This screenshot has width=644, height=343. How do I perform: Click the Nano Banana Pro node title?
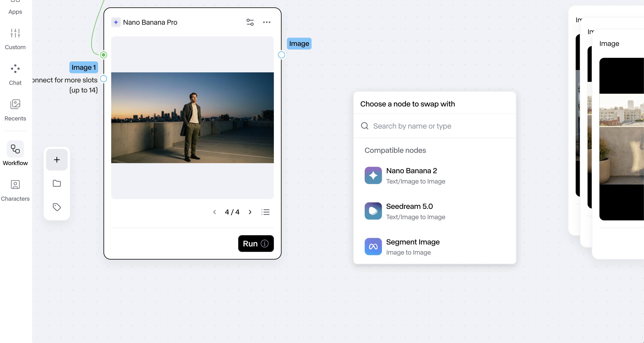150,22
